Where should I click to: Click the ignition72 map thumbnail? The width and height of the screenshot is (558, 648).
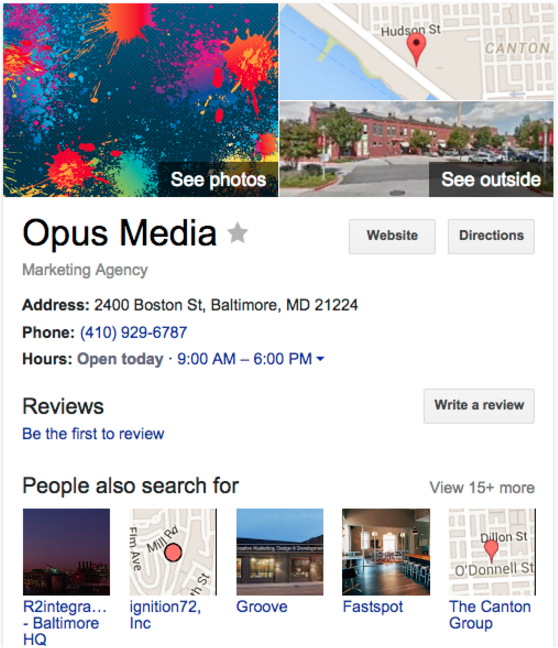click(173, 552)
